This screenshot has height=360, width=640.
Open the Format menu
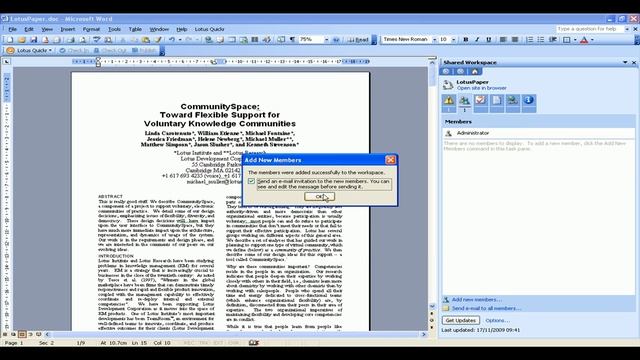coord(91,29)
